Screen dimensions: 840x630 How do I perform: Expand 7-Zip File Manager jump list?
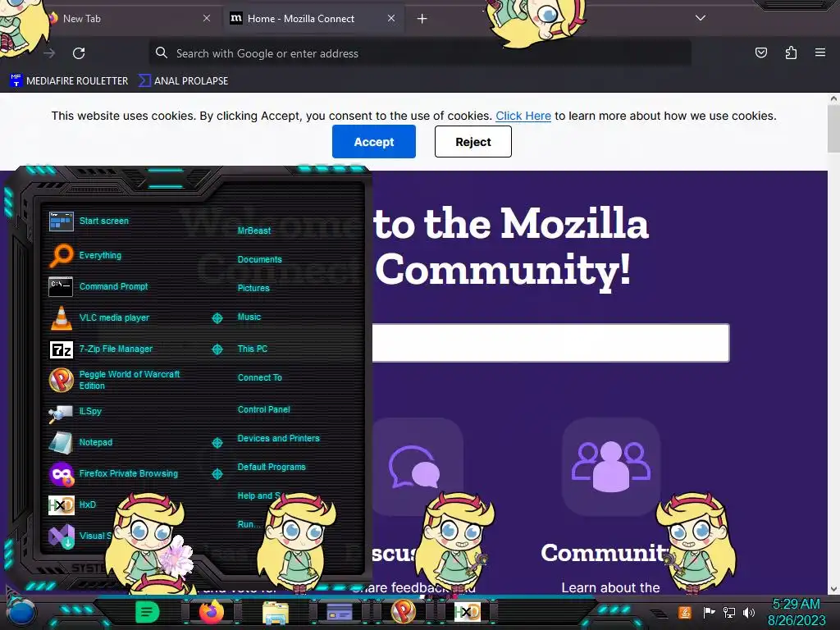tap(217, 349)
